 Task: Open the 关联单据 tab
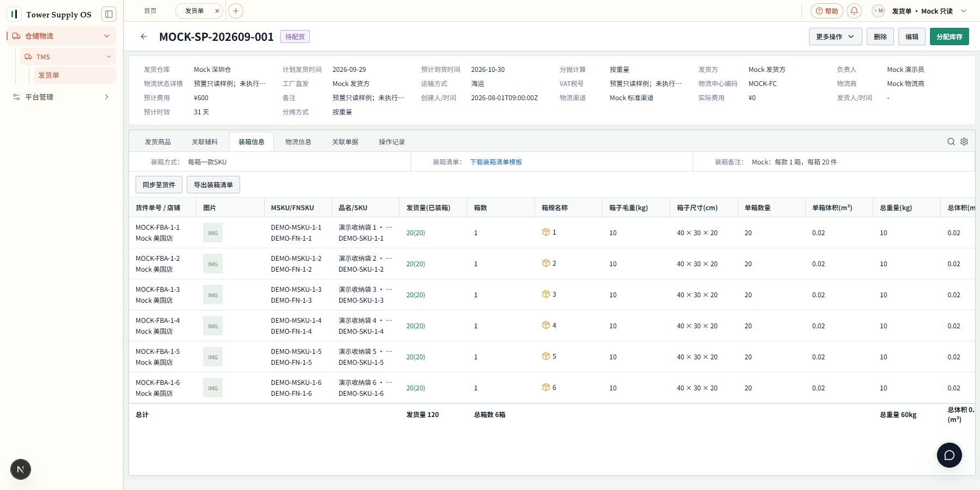coord(345,142)
